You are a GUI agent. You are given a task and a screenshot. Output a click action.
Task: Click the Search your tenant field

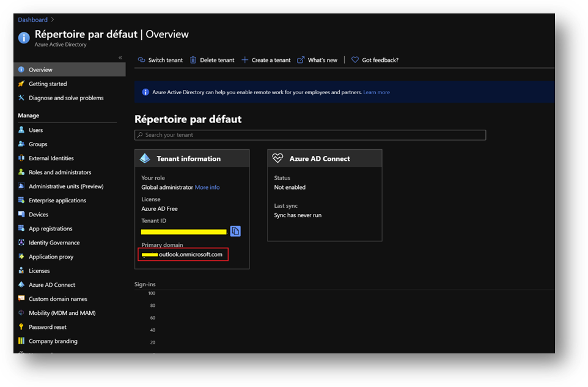[x=310, y=135]
